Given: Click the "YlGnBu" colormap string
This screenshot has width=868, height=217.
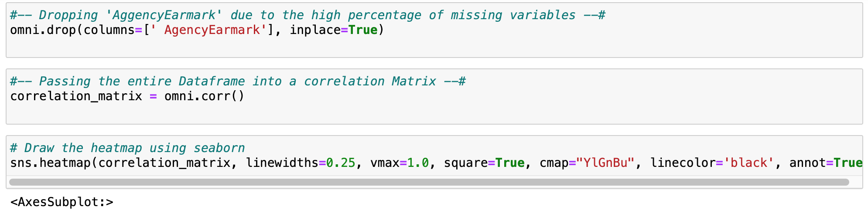Looking at the screenshot, I should pos(605,163).
